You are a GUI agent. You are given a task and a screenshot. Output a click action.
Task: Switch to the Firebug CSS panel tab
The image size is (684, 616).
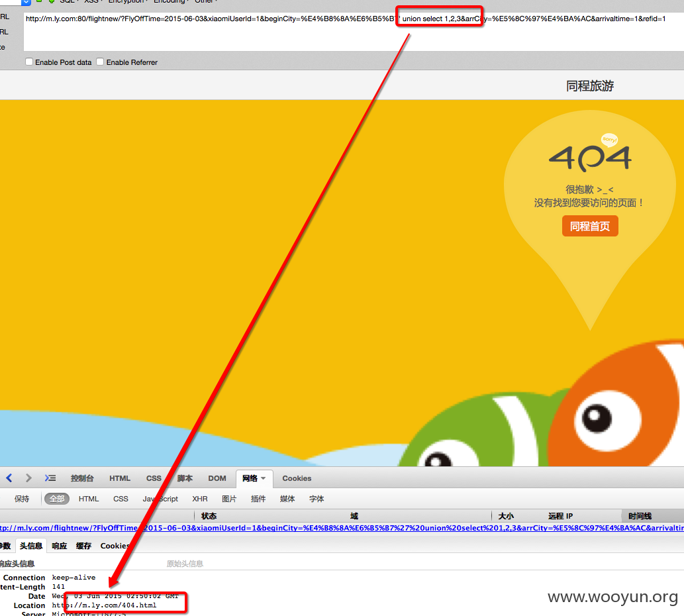[x=154, y=479]
